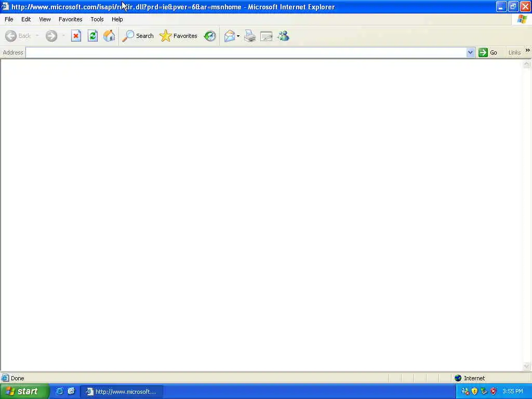
Task: Click the network connection tray icon
Action: [x=465, y=392]
